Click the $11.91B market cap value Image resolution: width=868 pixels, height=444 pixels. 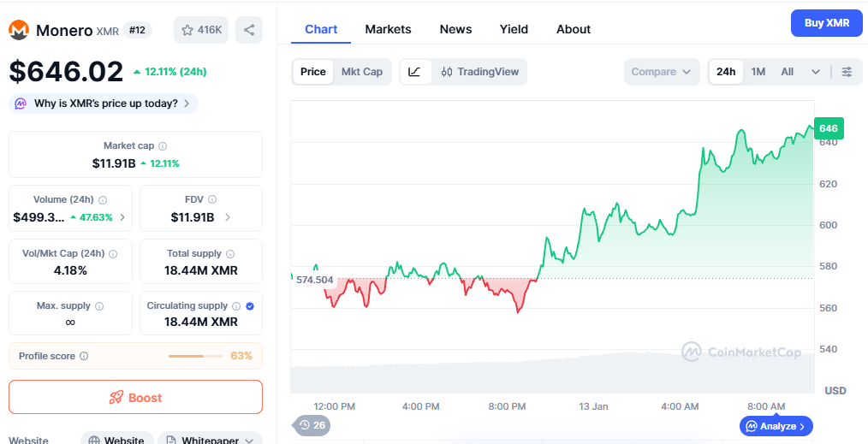(114, 163)
